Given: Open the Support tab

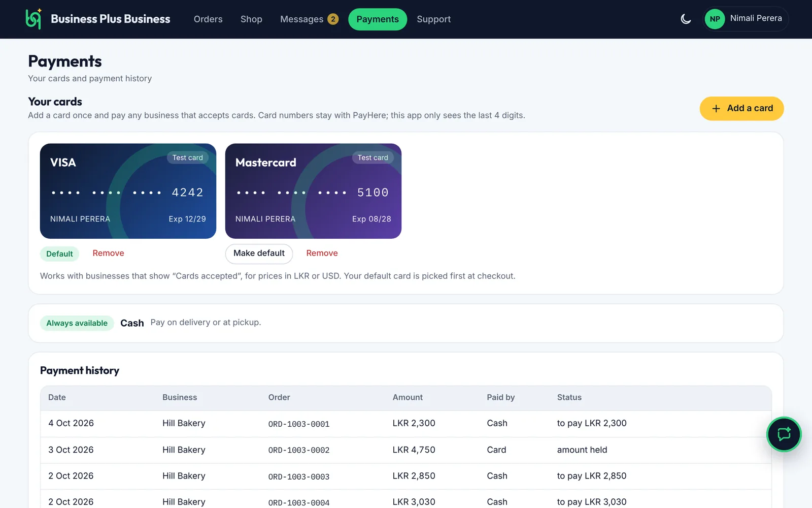Looking at the screenshot, I should pos(434,19).
